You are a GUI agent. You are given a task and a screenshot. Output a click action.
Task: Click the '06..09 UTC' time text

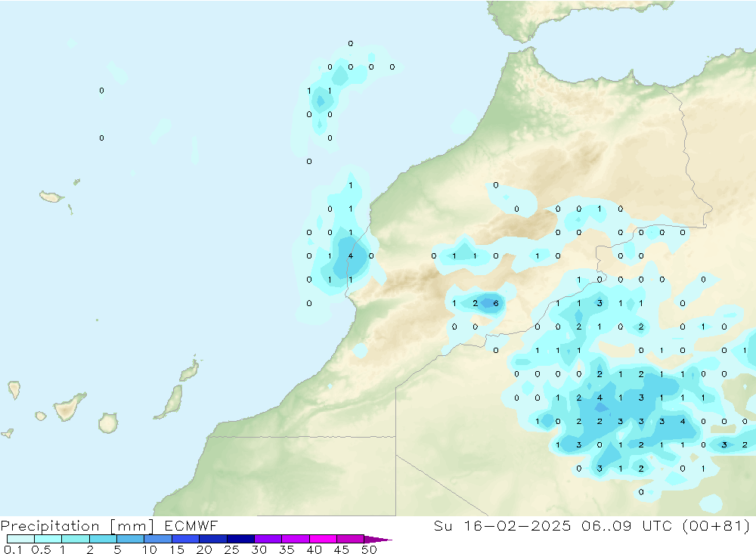point(627,525)
